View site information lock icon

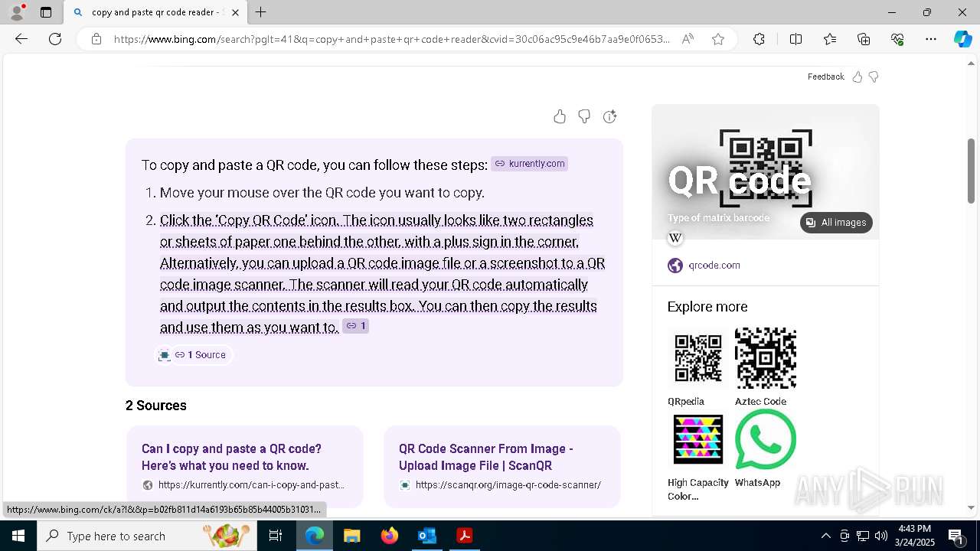point(96,39)
